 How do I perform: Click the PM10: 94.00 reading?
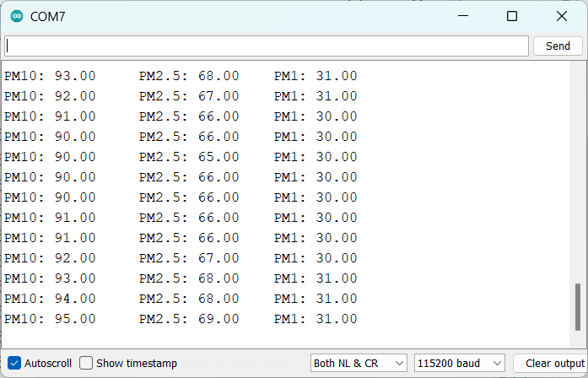50,299
